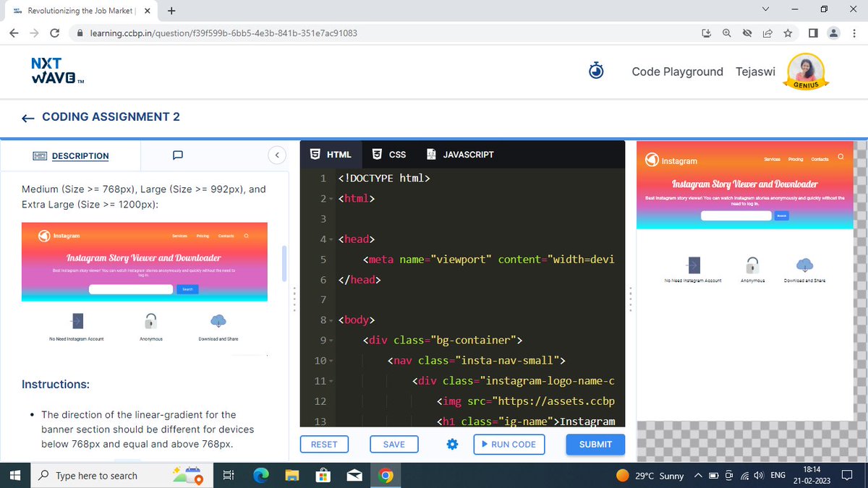Click the NXT Wave logo

pyautogui.click(x=57, y=71)
